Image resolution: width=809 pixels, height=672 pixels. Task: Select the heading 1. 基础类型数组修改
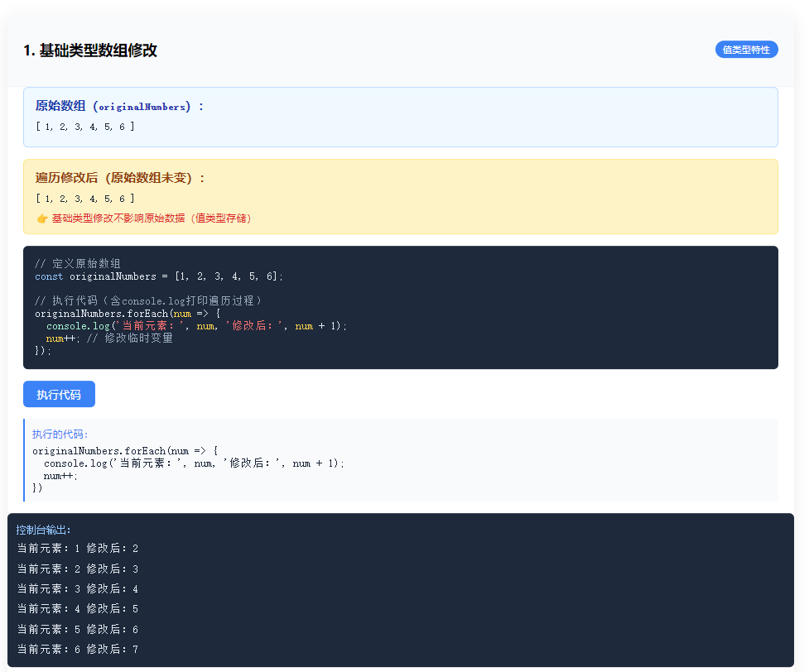pyautogui.click(x=90, y=50)
